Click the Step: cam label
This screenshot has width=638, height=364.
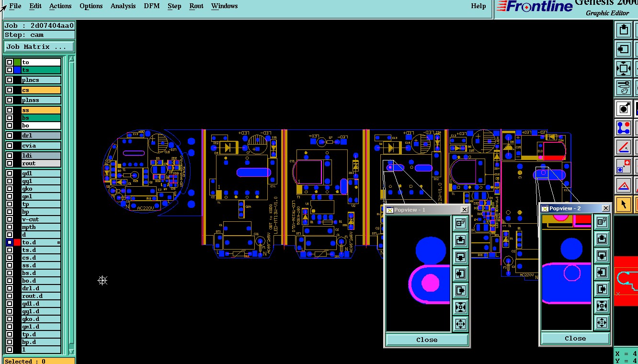pyautogui.click(x=39, y=35)
